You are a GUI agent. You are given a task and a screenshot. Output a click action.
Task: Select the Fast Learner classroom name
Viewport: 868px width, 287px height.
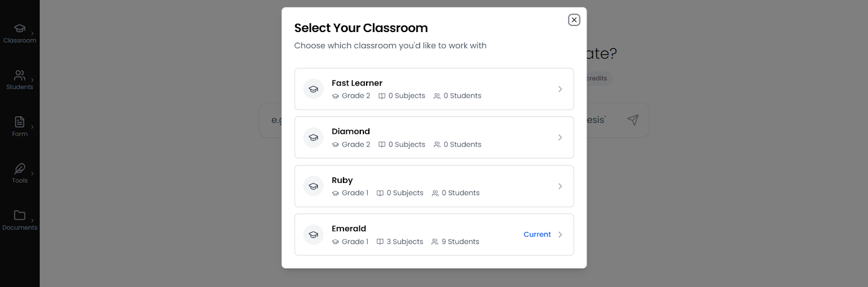[x=357, y=83]
